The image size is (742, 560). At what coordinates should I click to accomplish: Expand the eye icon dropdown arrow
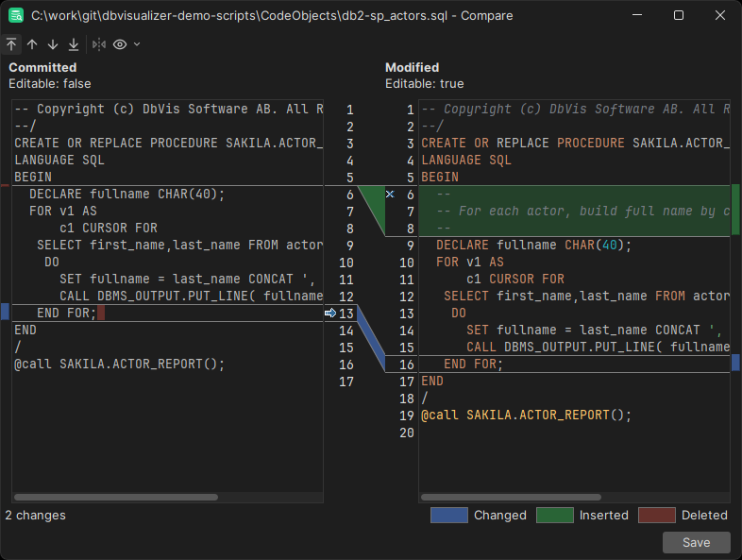tap(137, 44)
